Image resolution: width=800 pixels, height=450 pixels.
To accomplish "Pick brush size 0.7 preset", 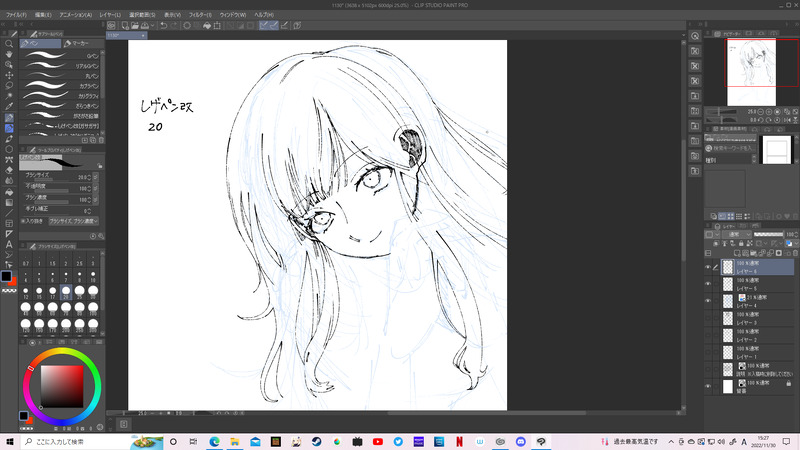I will point(26,260).
